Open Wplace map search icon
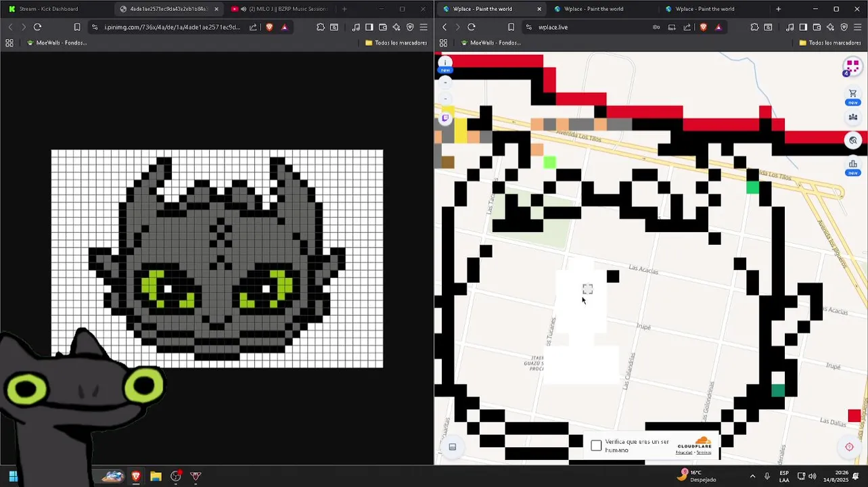The image size is (868, 487). (x=853, y=140)
